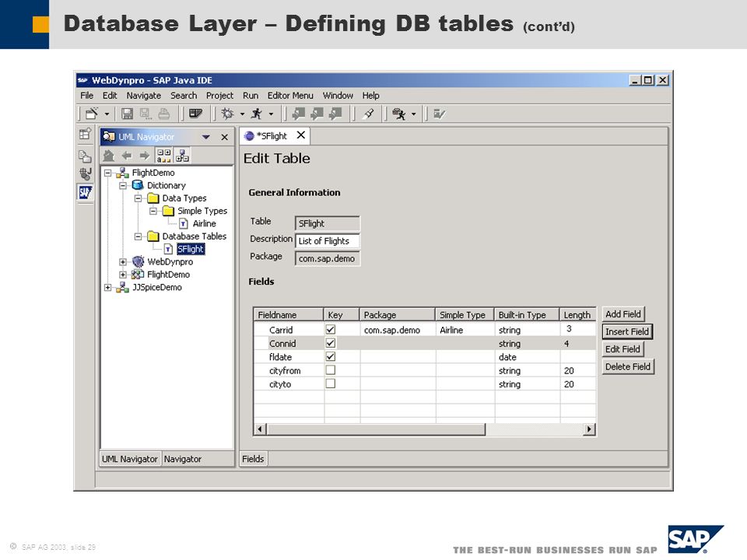The height and width of the screenshot is (560, 747).
Task: Click the External Tools icon with toolbox
Action: (398, 114)
